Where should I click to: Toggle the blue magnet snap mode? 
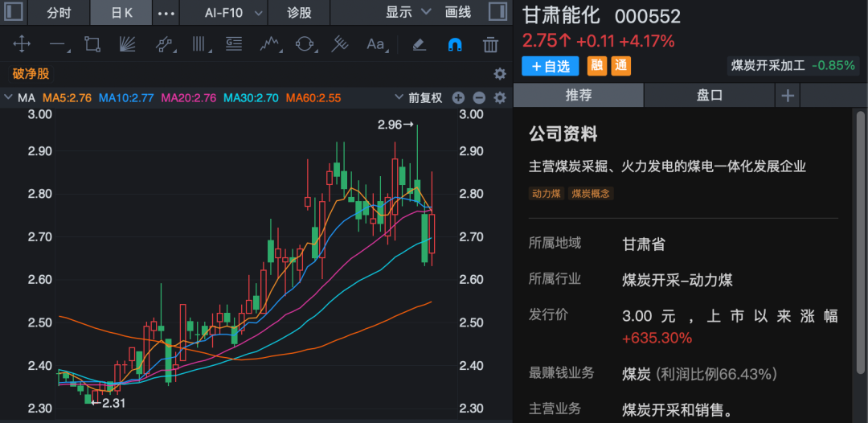[455, 44]
